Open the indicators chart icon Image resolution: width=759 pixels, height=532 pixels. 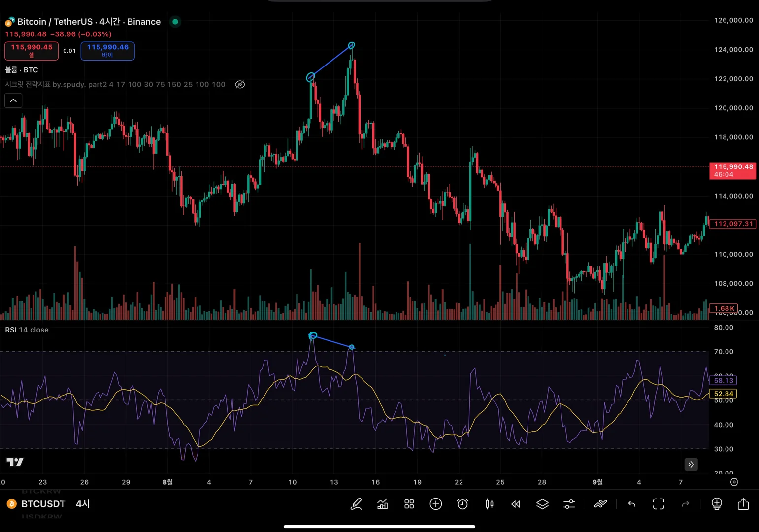pos(382,504)
